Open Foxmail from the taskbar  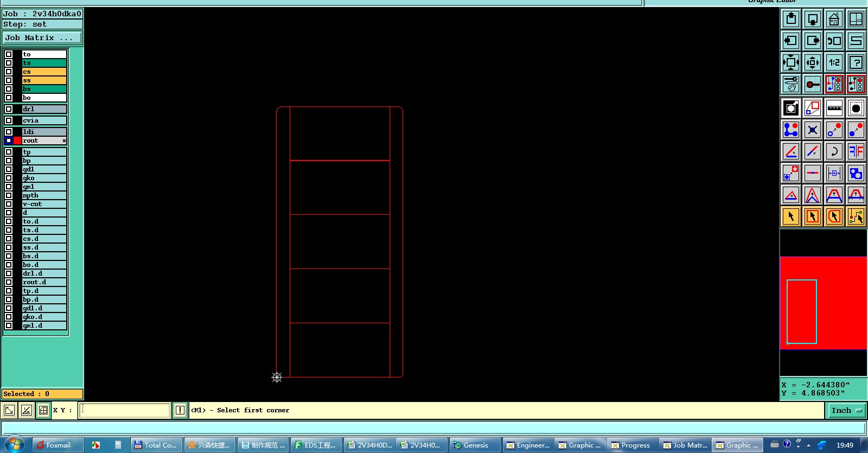click(59, 445)
